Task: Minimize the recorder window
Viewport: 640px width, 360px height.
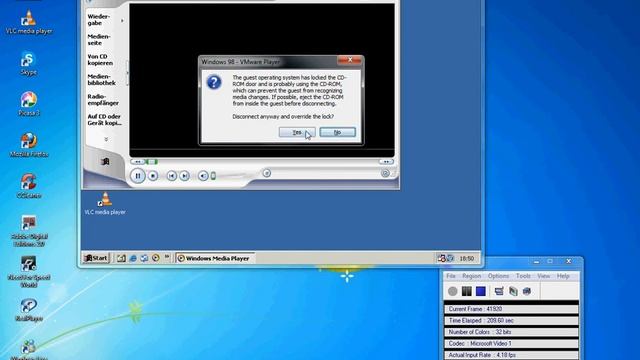Action: click(x=537, y=261)
